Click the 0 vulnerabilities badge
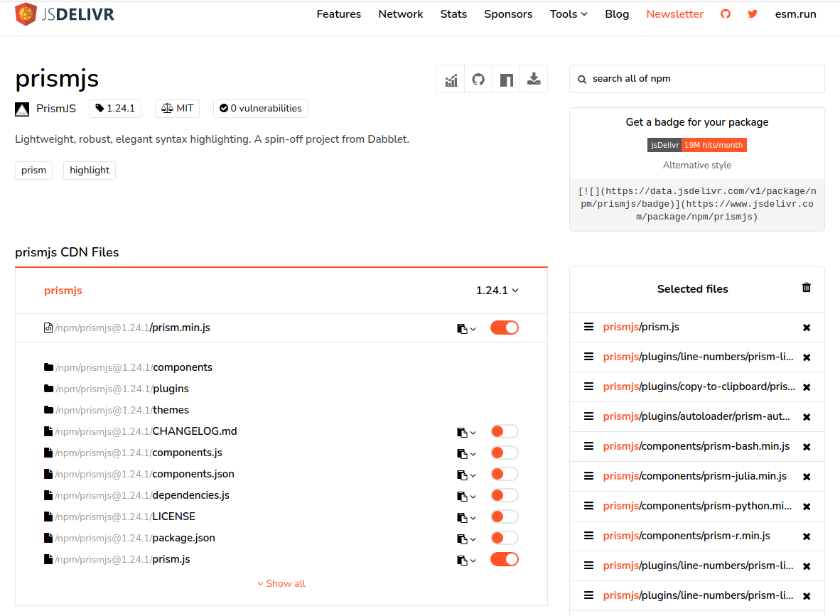Image resolution: width=840 pixels, height=616 pixels. coord(260,109)
